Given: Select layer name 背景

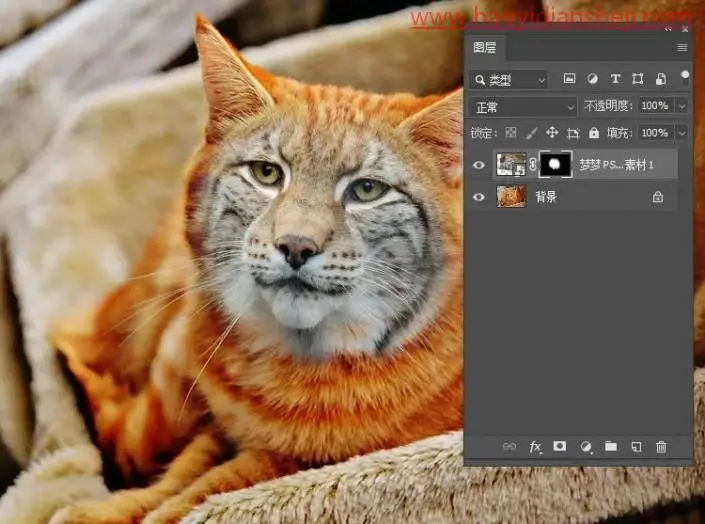Looking at the screenshot, I should tap(546, 197).
